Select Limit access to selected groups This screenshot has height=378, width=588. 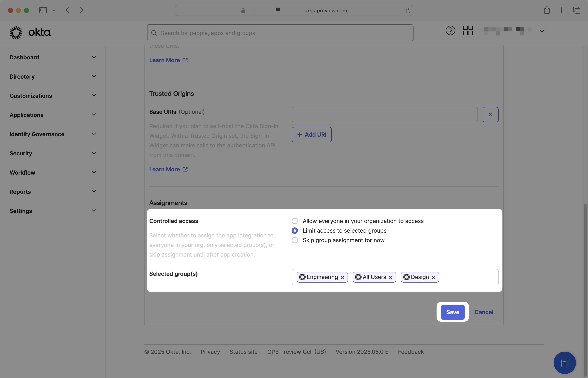tap(295, 230)
